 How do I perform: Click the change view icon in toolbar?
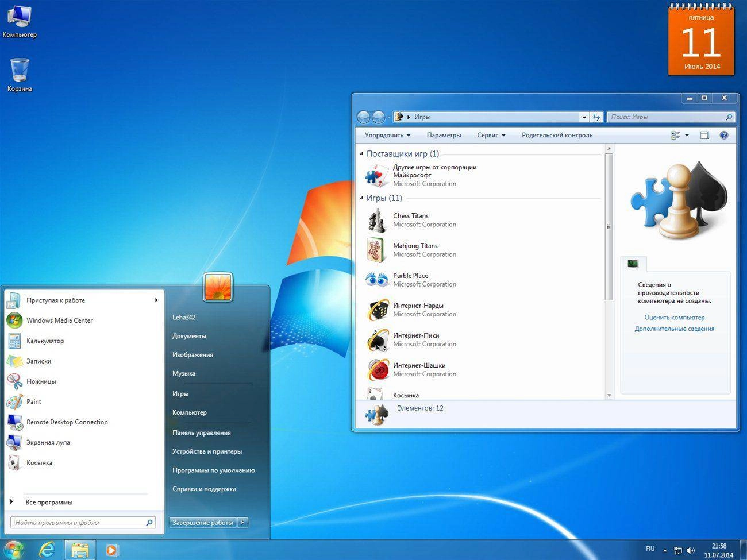[x=676, y=135]
